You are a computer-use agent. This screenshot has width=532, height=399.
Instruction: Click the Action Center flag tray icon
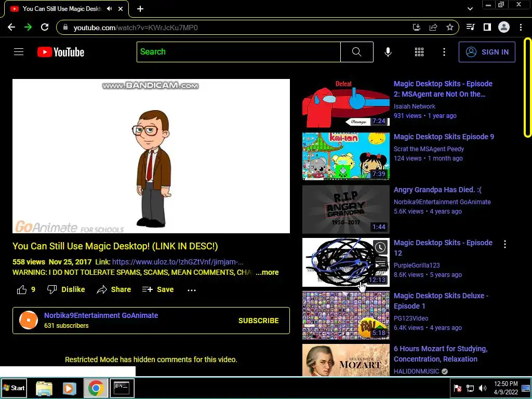(458, 388)
